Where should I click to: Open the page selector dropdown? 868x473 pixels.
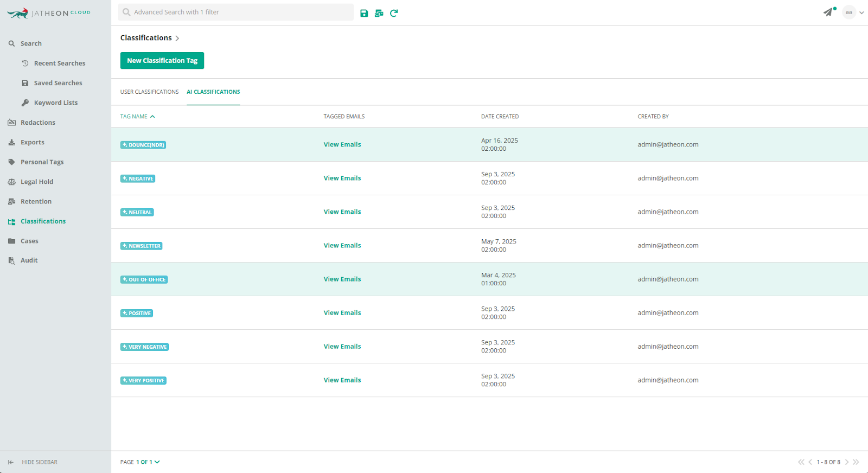148,462
